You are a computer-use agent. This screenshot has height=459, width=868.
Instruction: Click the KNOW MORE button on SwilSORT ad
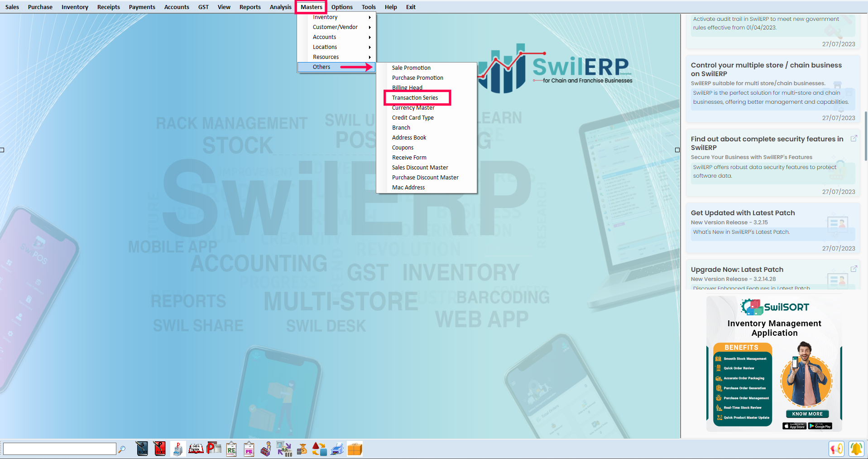pyautogui.click(x=807, y=414)
